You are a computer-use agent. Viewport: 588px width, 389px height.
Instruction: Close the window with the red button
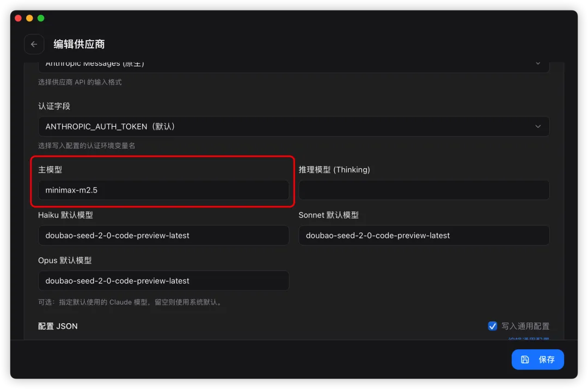pyautogui.click(x=18, y=18)
